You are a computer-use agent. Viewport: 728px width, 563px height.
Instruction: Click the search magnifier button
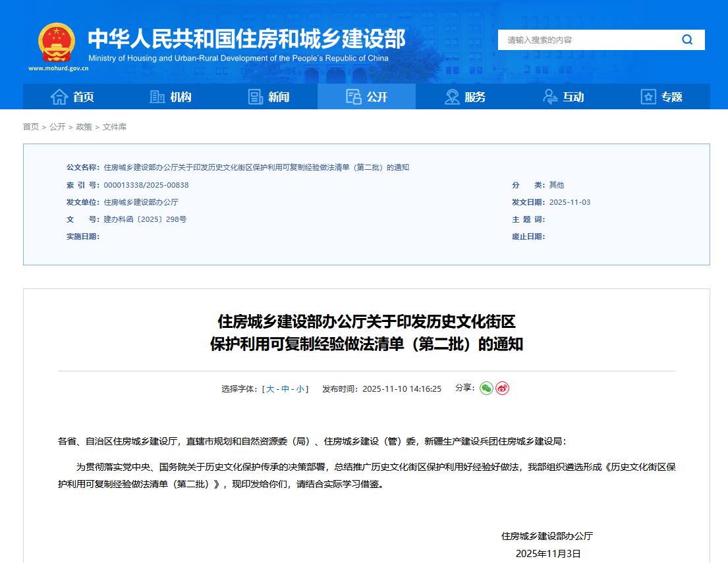pyautogui.click(x=687, y=40)
